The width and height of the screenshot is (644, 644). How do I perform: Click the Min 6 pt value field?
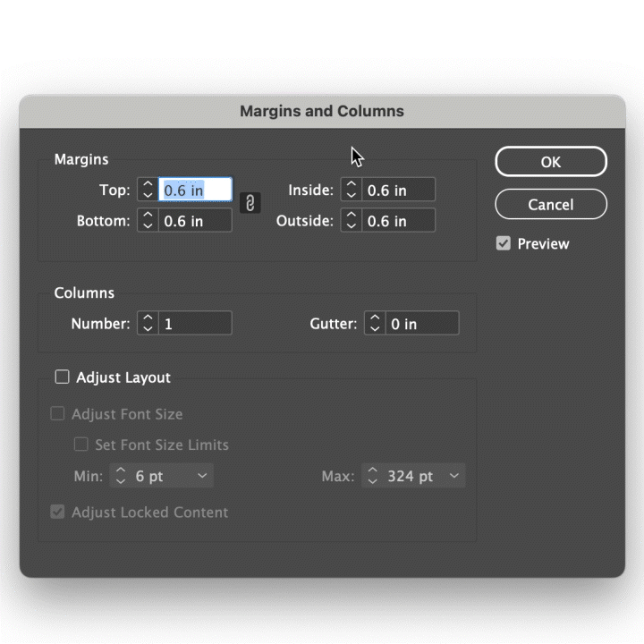point(162,476)
